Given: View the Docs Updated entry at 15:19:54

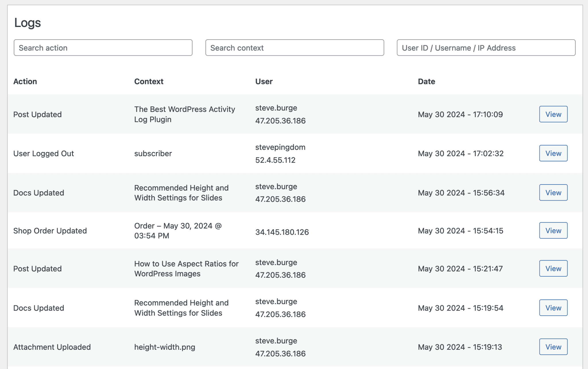Looking at the screenshot, I should point(553,308).
